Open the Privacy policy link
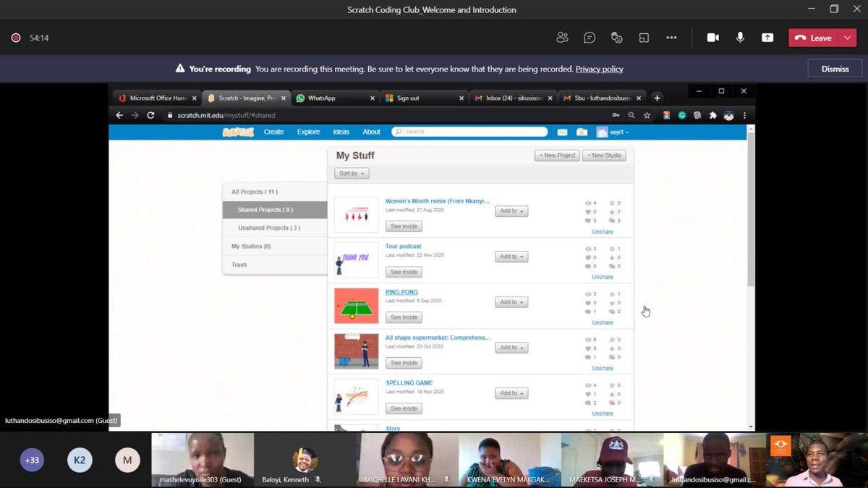Screen dimensions: 868x488 point(599,69)
